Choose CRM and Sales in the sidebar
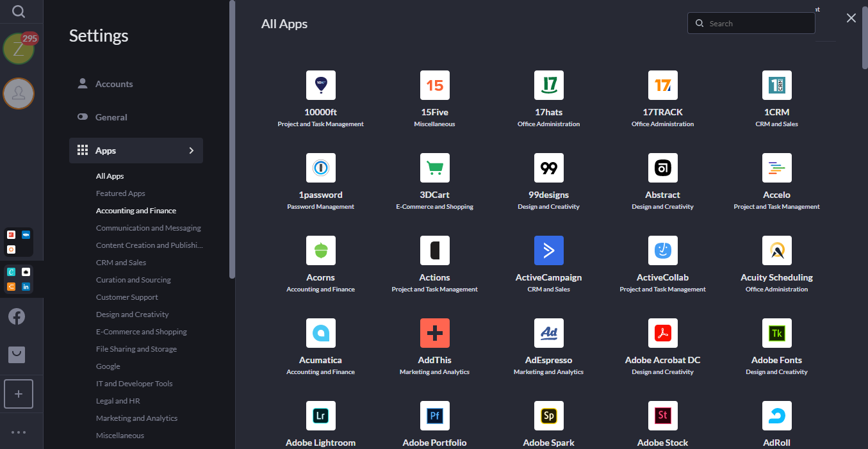Viewport: 868px width, 449px height. 121,263
